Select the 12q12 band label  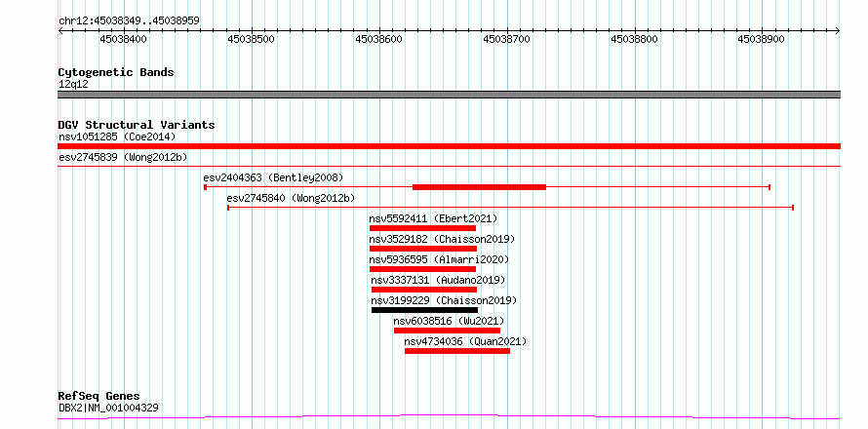click(x=73, y=85)
